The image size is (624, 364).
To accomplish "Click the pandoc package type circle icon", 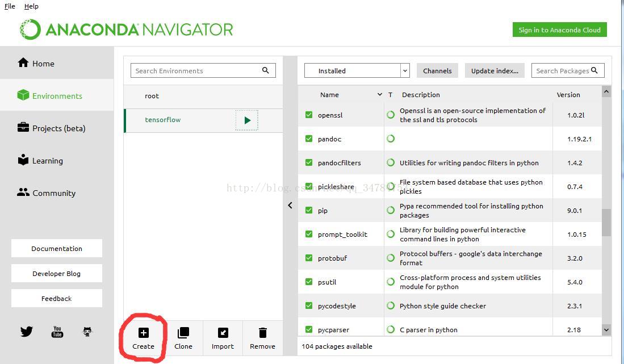I will coord(391,139).
